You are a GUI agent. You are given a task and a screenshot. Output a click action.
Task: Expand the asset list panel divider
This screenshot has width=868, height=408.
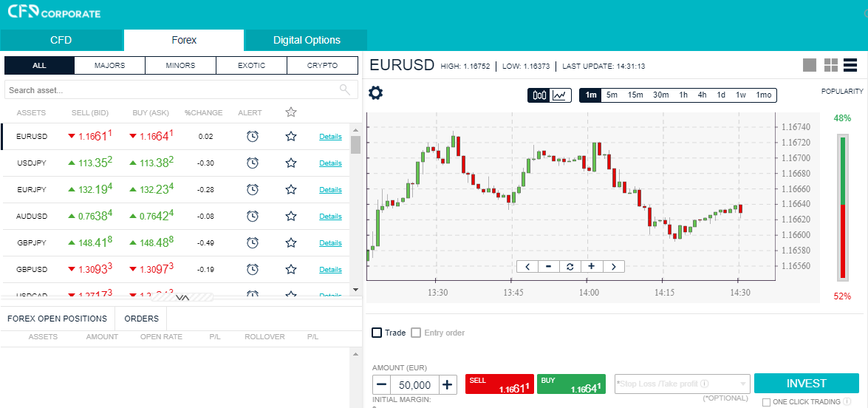pyautogui.click(x=182, y=297)
